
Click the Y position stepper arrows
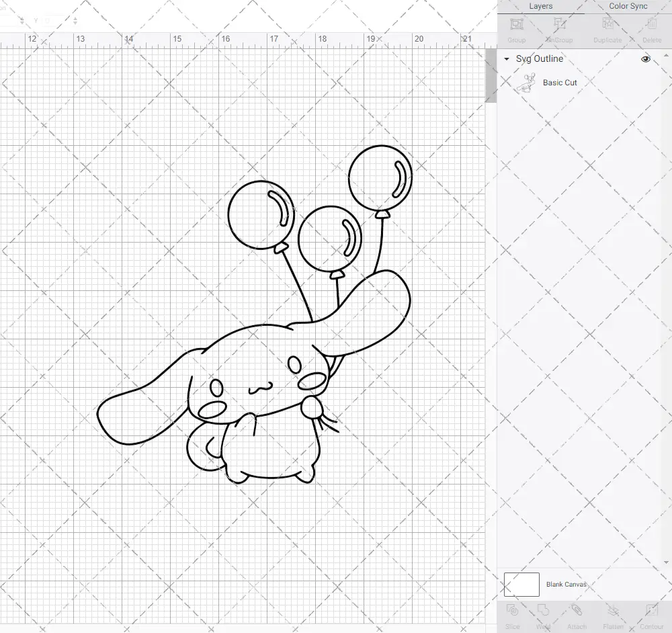click(x=75, y=20)
